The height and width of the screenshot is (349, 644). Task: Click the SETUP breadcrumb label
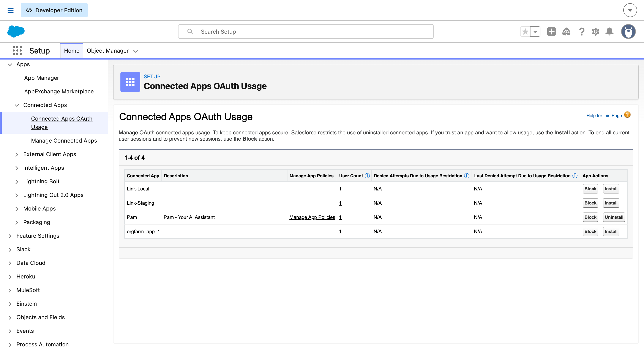[152, 76]
